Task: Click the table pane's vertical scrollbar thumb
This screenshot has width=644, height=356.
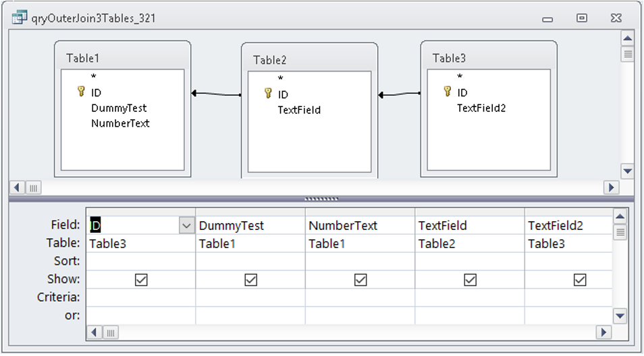Action: click(x=627, y=54)
